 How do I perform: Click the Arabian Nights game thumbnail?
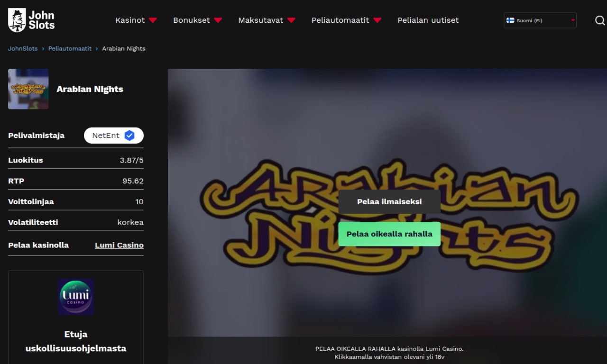28,89
